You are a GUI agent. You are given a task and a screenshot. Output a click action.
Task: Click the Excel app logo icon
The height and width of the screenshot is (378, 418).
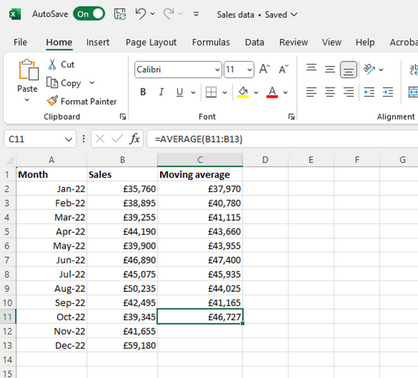tap(15, 14)
